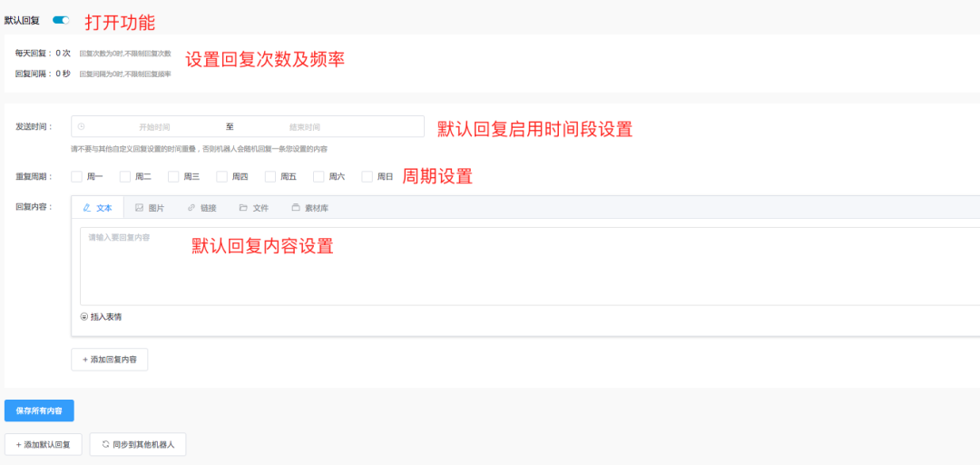980x465 pixels.
Task: Open the 素材库 material library tab
Action: pyautogui.click(x=310, y=208)
